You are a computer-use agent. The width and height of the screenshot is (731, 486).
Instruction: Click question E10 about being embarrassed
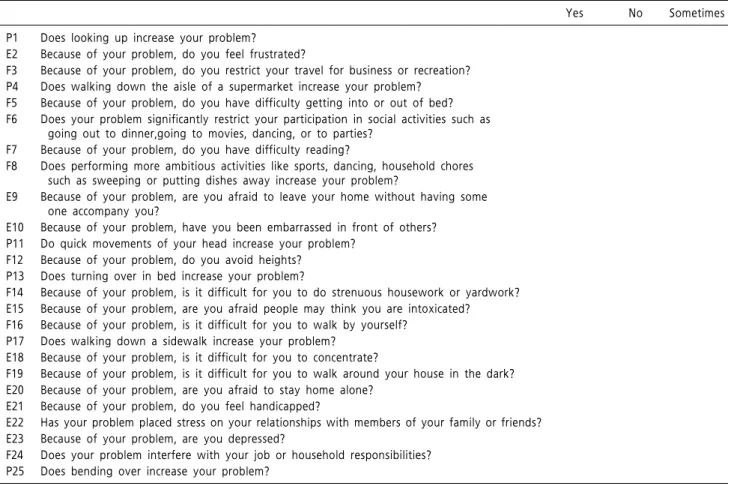(x=238, y=227)
